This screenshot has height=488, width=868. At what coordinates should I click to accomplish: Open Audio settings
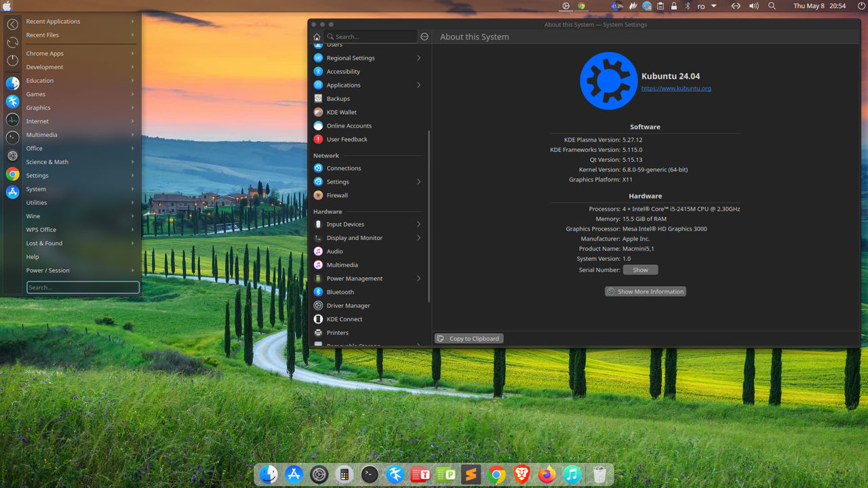370,251
